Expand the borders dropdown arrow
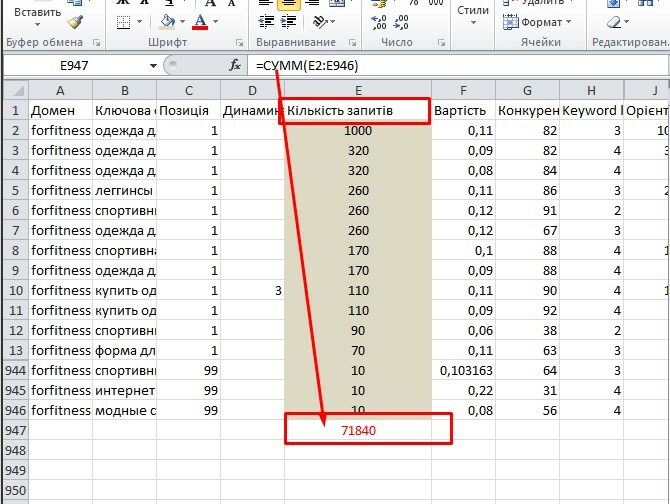Screen dimensions: 670x504 click(x=139, y=21)
